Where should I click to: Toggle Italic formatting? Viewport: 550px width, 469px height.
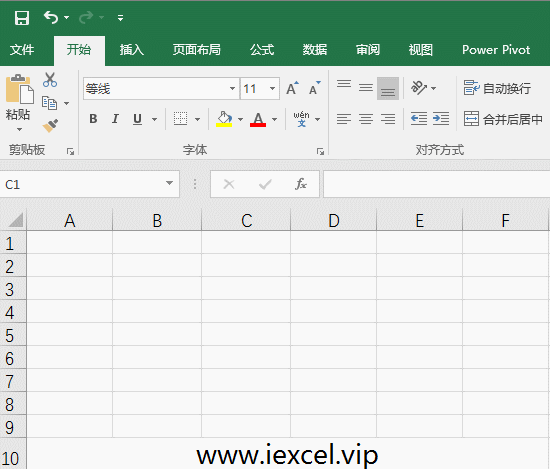(115, 119)
